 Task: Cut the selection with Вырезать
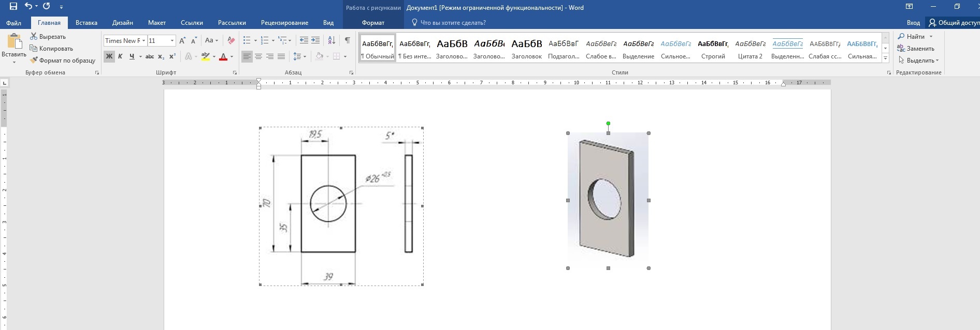click(48, 37)
